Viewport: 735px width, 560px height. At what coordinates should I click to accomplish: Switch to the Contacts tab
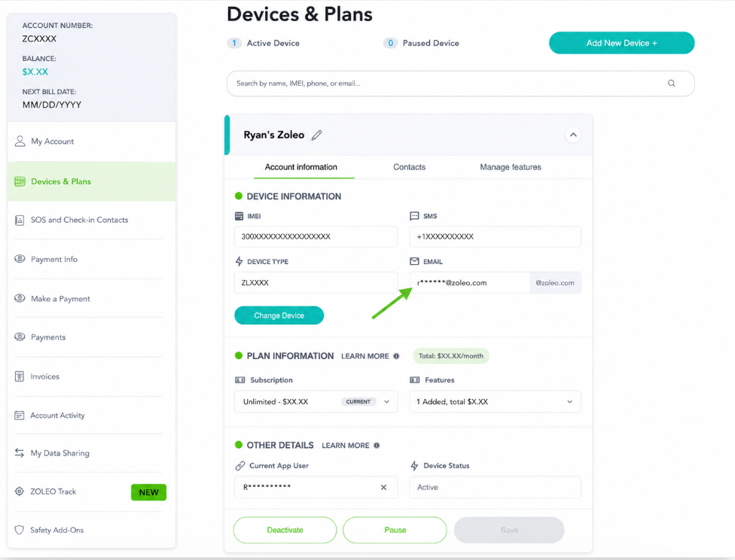409,167
